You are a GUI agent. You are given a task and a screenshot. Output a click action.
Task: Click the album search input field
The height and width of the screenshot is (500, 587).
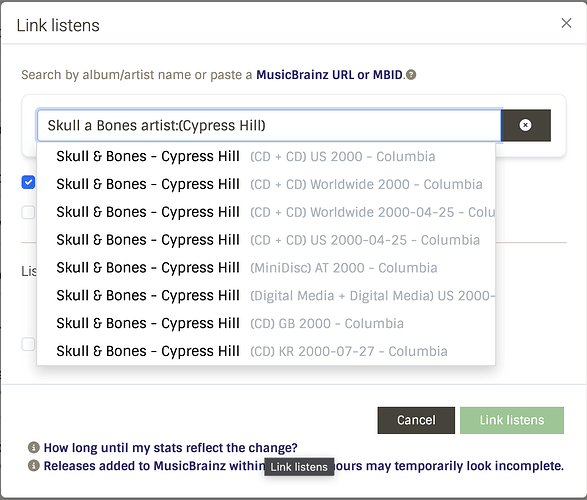269,125
